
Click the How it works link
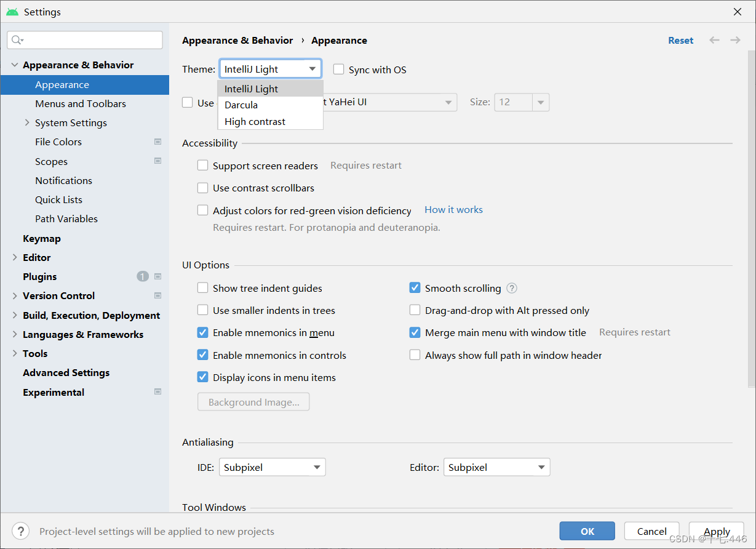coord(453,209)
